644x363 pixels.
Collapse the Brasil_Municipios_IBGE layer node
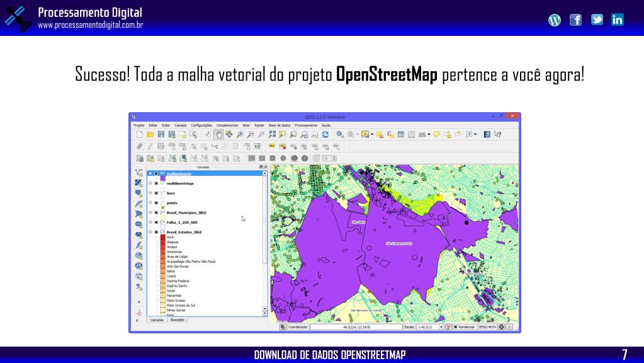(x=150, y=212)
